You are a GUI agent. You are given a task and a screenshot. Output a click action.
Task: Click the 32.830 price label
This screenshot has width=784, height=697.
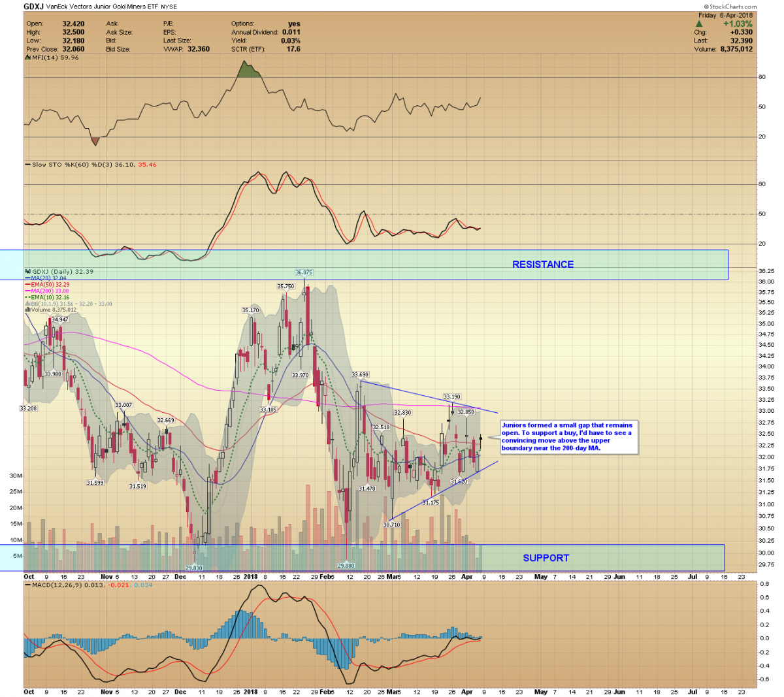click(x=403, y=413)
